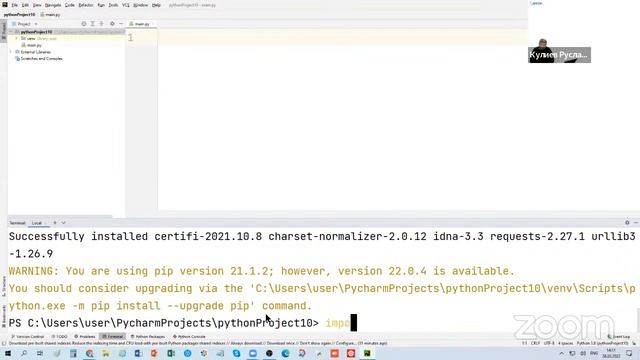Open PowerPoint from taskbar
Screen dimensions: 640x360
click(x=154, y=353)
